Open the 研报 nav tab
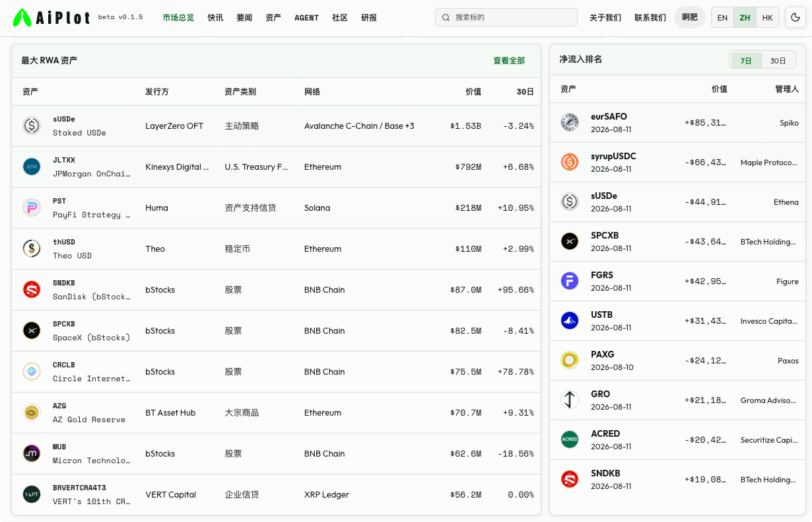Viewport: 812px width, 522px height. (x=369, y=18)
